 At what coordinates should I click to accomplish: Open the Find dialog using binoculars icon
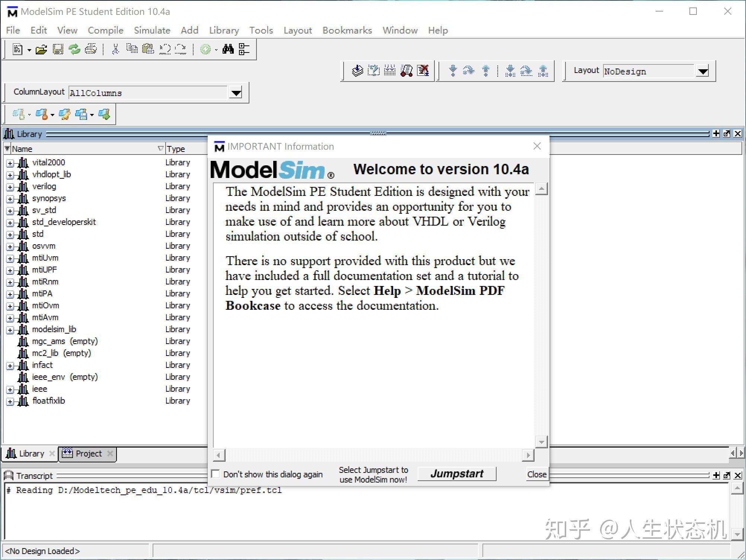[229, 49]
